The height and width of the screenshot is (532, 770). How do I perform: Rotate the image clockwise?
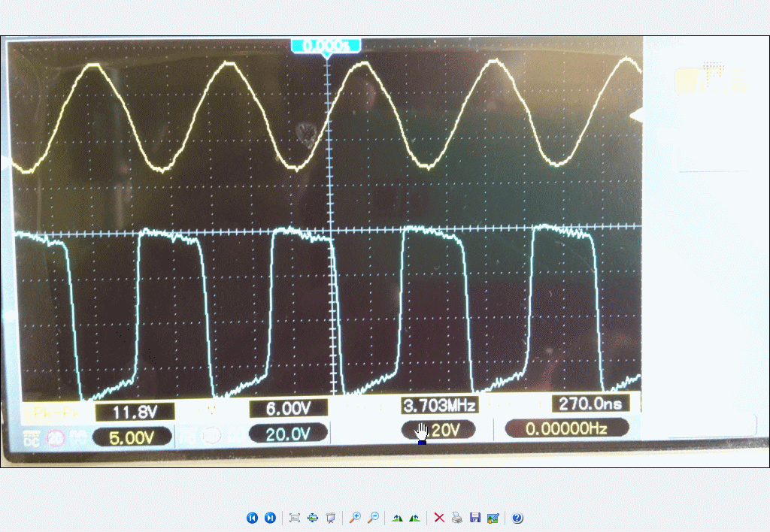(x=397, y=518)
